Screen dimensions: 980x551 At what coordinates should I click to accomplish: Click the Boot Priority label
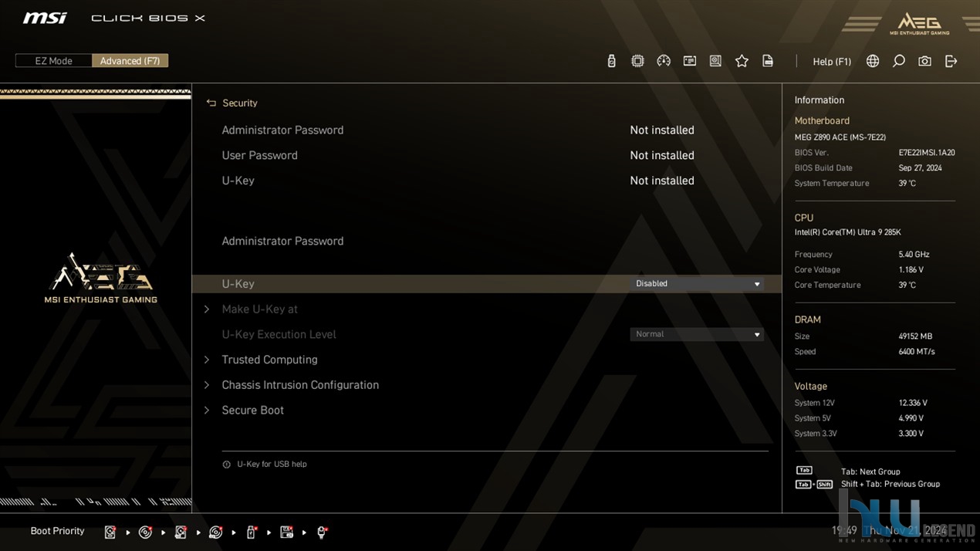(57, 531)
